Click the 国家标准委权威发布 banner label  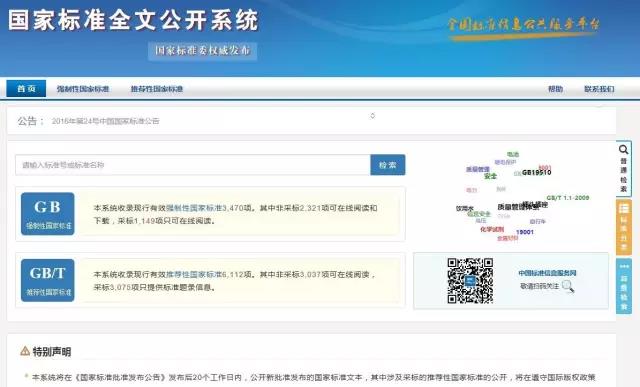202,51
